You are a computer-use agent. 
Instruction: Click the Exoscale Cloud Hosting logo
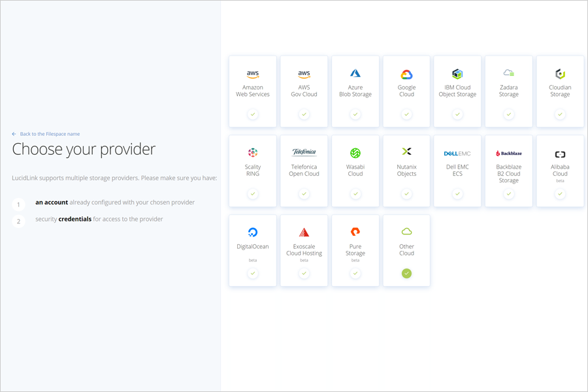(304, 232)
